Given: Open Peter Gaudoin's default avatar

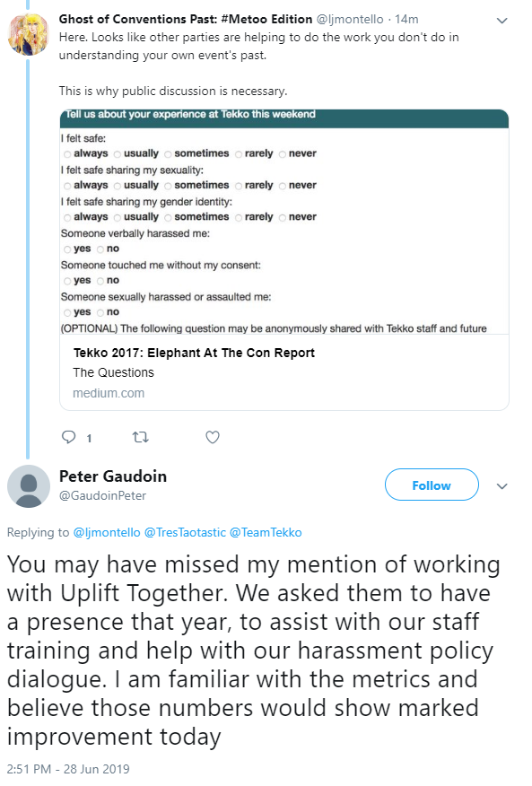Looking at the screenshot, I should [29, 486].
